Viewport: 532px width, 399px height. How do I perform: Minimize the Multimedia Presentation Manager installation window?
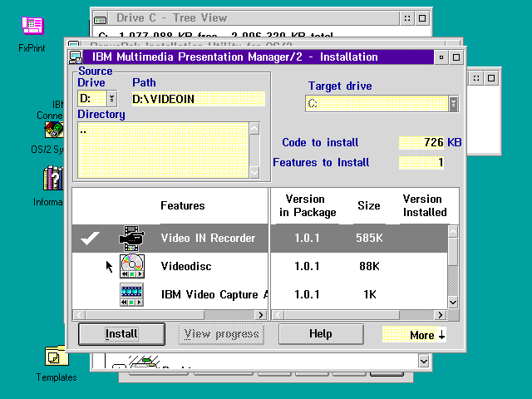point(441,57)
